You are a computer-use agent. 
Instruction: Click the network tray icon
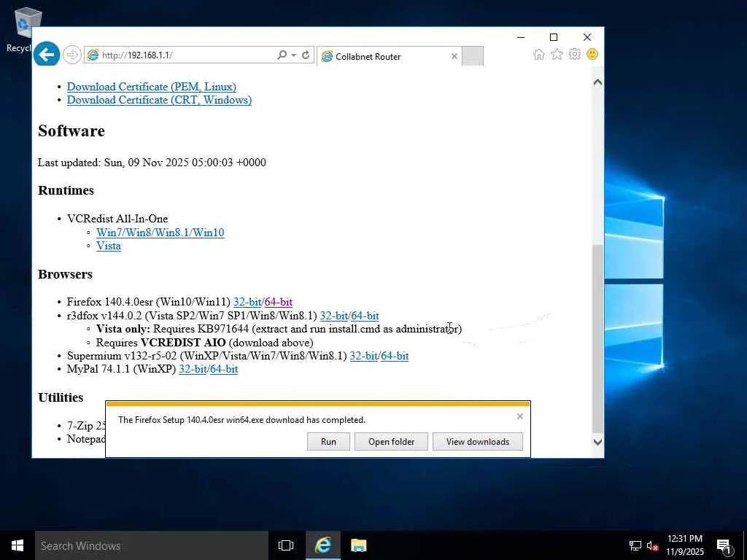pos(635,546)
